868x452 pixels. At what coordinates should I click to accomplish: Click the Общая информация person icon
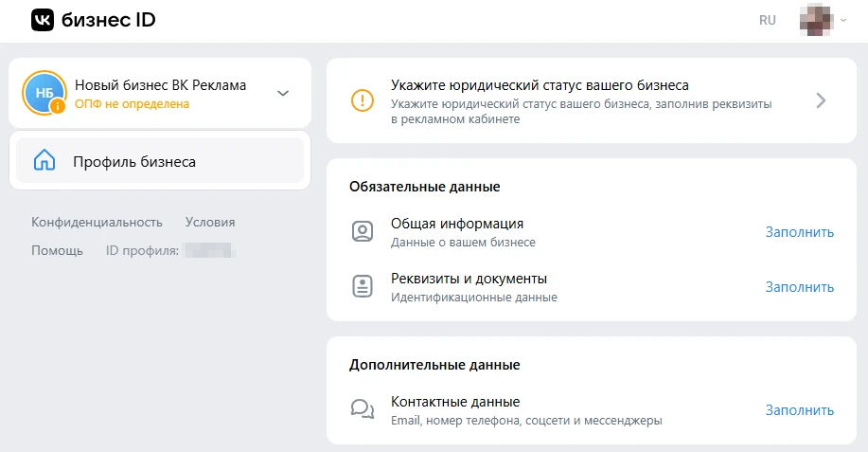click(x=362, y=232)
